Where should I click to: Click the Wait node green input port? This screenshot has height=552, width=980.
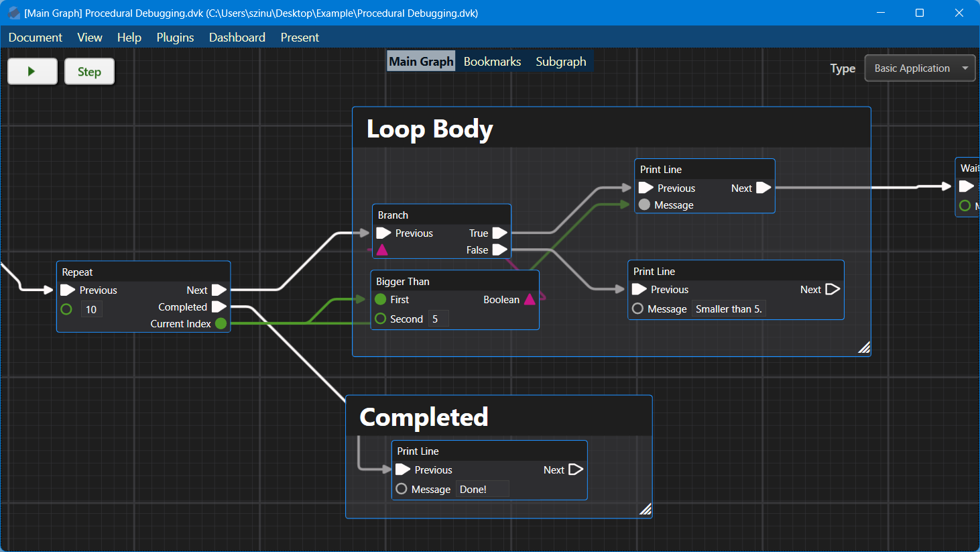tap(965, 205)
